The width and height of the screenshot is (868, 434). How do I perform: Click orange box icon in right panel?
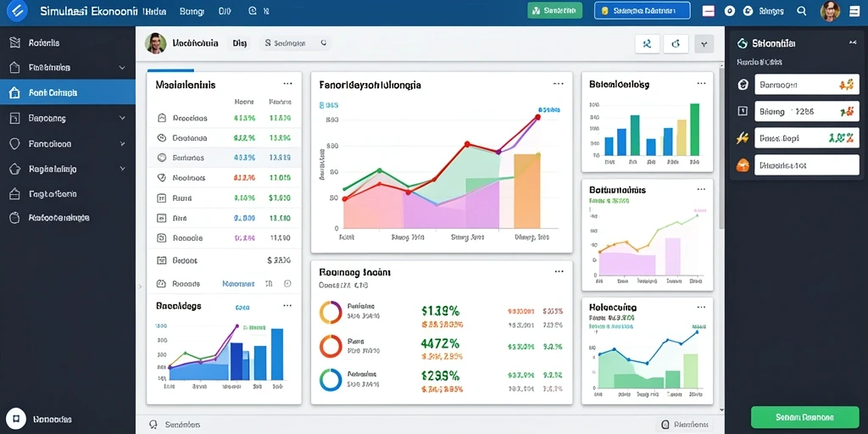pyautogui.click(x=743, y=164)
